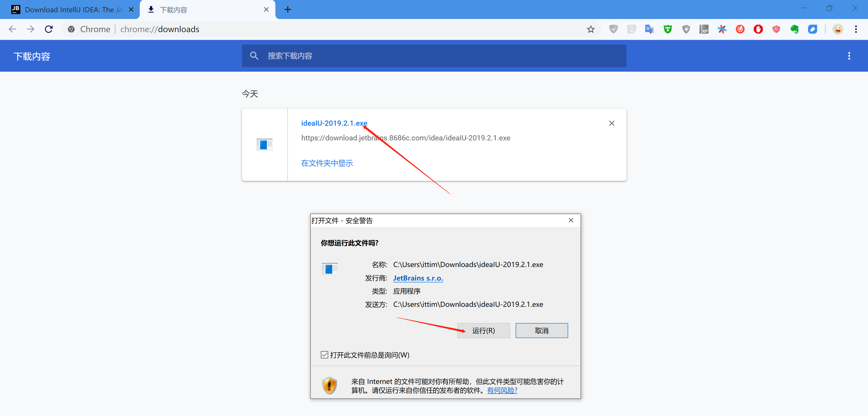
Task: Open the downloads page more-actions menu
Action: click(x=849, y=56)
